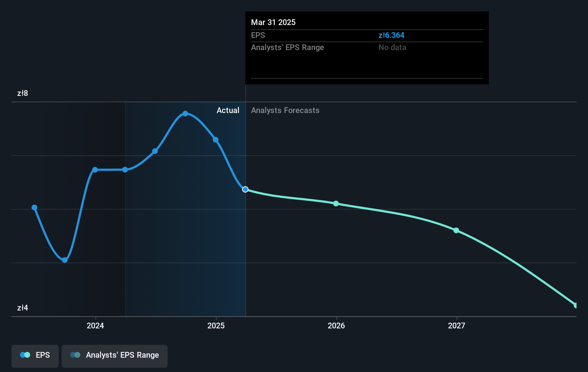The height and width of the screenshot is (372, 588).
Task: Switch to the Actual section of chart
Action: 228,111
